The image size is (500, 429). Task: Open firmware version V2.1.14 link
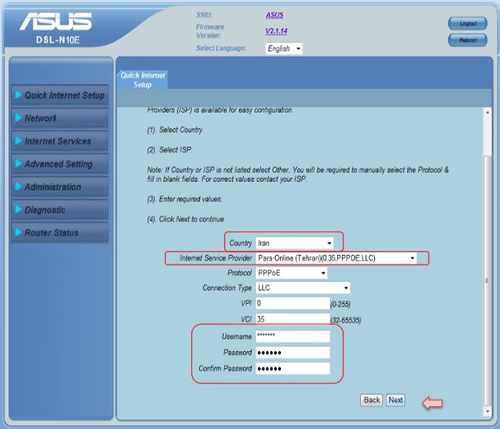pyautogui.click(x=276, y=31)
